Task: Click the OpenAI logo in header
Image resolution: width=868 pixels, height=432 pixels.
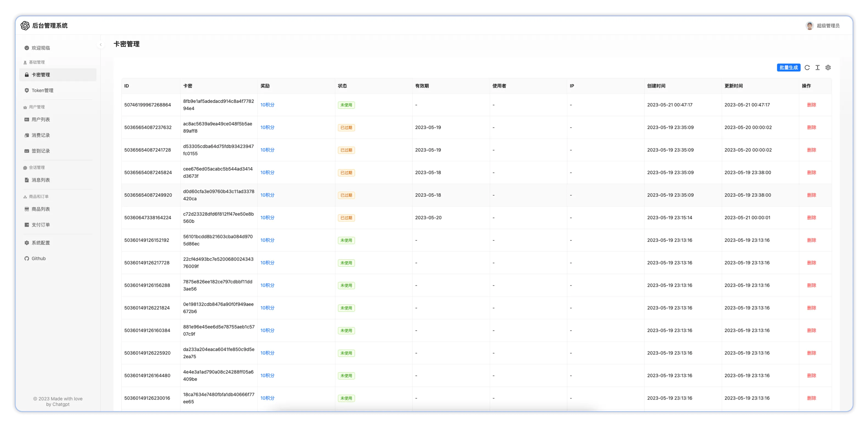Action: pos(25,26)
